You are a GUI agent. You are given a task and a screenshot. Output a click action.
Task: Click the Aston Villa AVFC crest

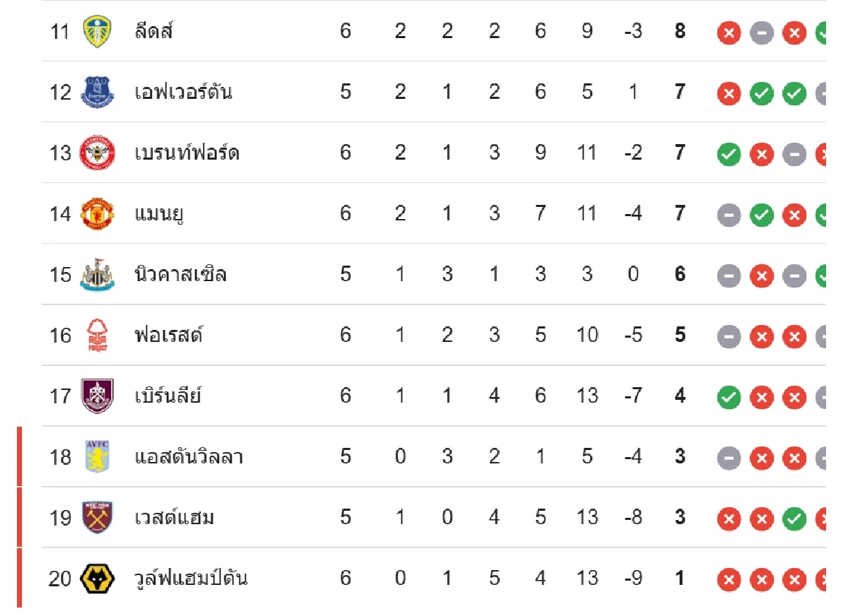(x=97, y=456)
